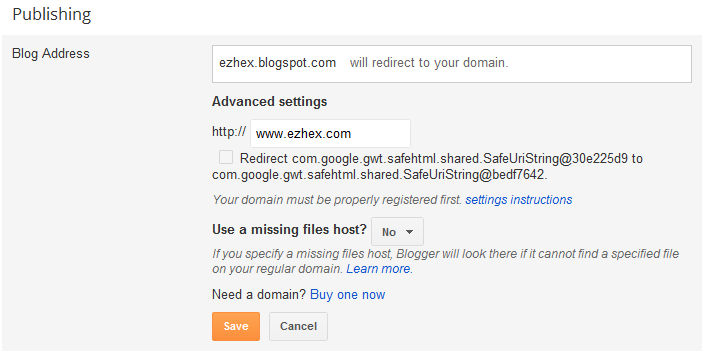Click the Blog Address label
The width and height of the screenshot is (705, 361).
coord(51,53)
